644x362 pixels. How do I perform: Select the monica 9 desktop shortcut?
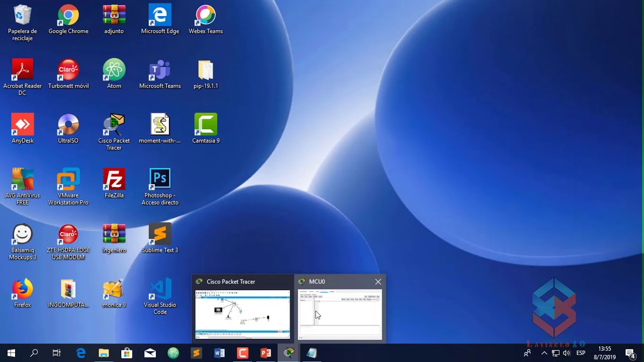pyautogui.click(x=114, y=294)
